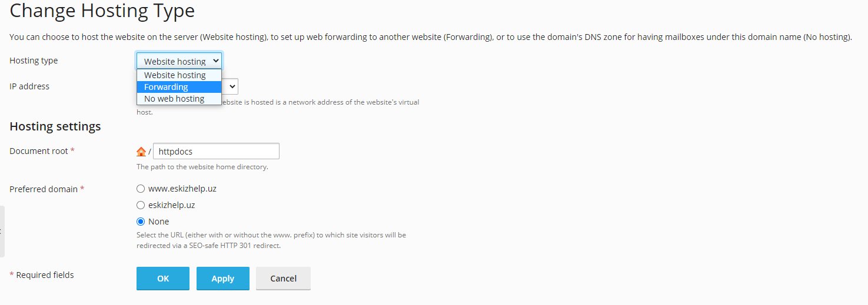Click the home folder icon beside document root

pyautogui.click(x=141, y=152)
